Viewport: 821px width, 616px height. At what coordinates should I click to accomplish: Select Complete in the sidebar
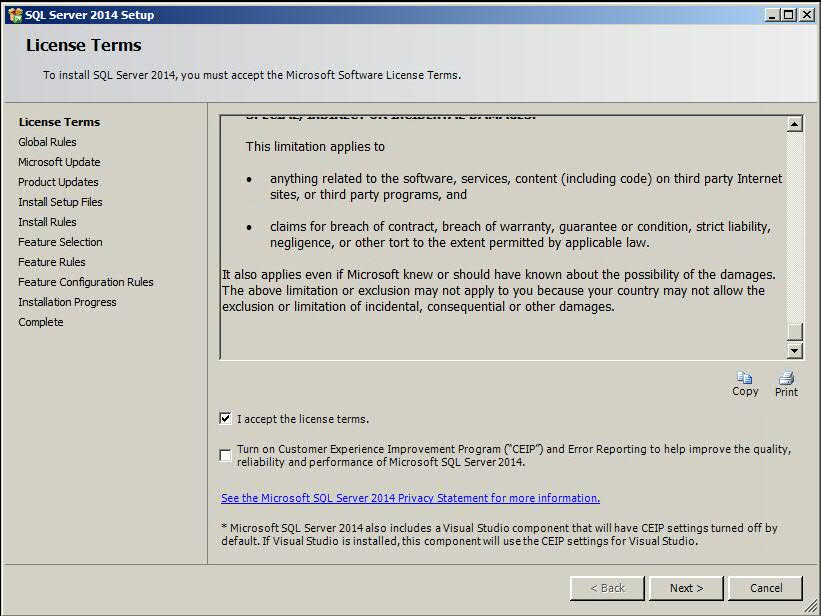(x=40, y=322)
